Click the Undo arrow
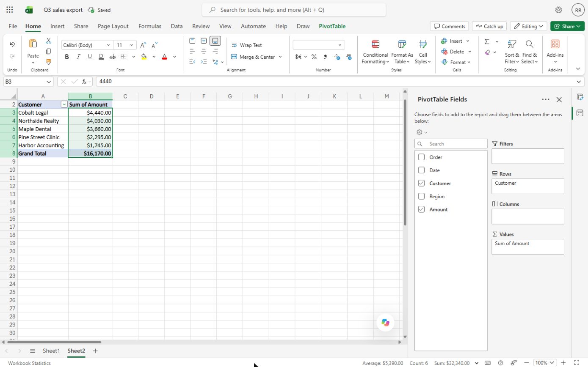 coord(12,44)
